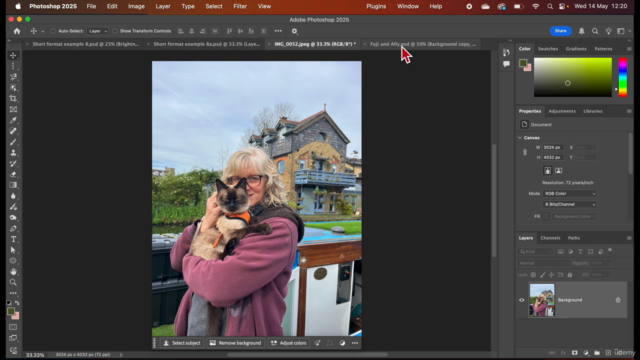The width and height of the screenshot is (640, 360).
Task: Open the Filter menu
Action: tap(240, 7)
